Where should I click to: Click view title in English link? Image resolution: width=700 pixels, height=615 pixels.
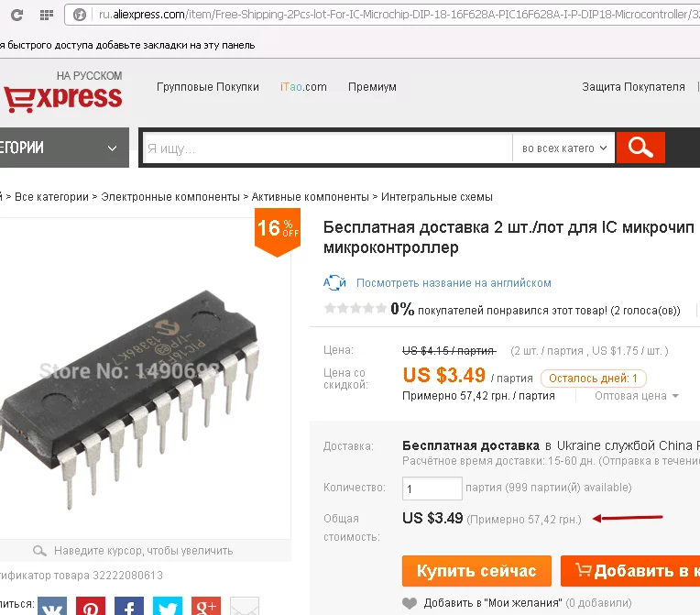point(454,283)
